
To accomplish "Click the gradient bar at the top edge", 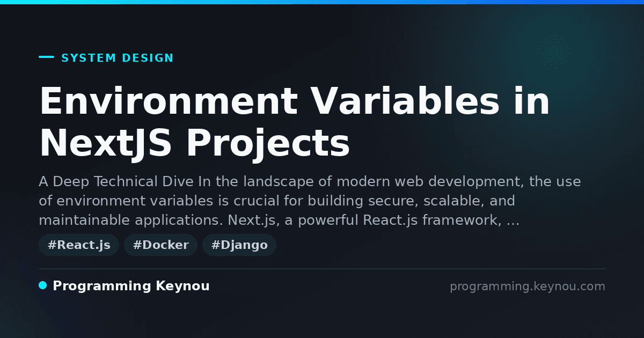I will point(322,2).
